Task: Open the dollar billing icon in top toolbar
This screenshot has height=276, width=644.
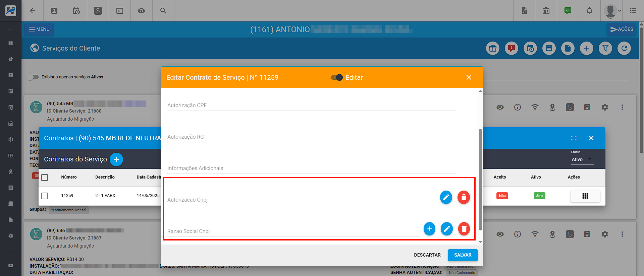Action: click(98, 11)
